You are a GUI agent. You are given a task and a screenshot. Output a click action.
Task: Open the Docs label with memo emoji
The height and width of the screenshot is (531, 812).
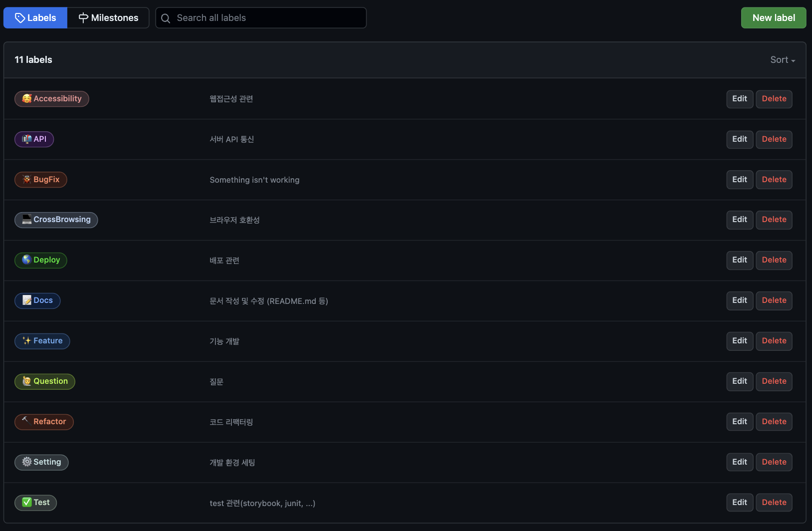(x=37, y=300)
